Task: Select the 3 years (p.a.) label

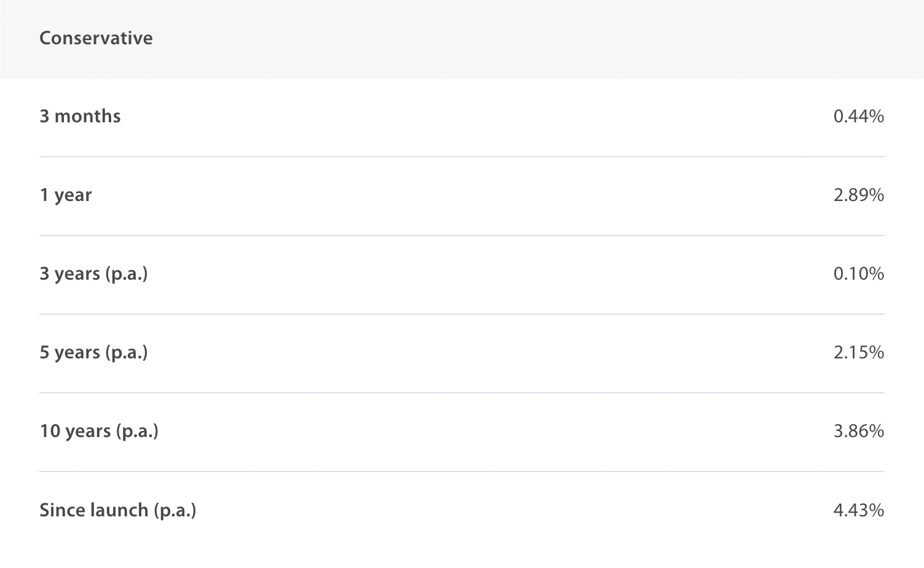Action: pos(93,274)
